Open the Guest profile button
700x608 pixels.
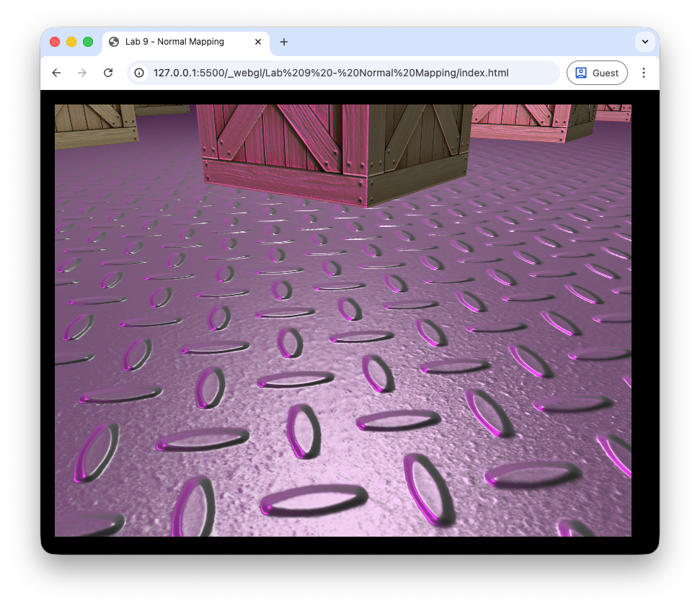point(597,73)
